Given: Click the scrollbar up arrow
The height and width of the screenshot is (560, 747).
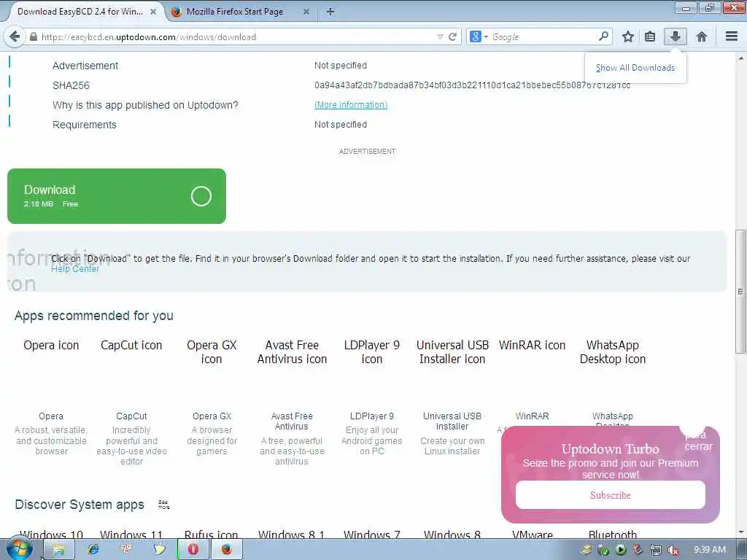Looking at the screenshot, I should click(x=740, y=58).
